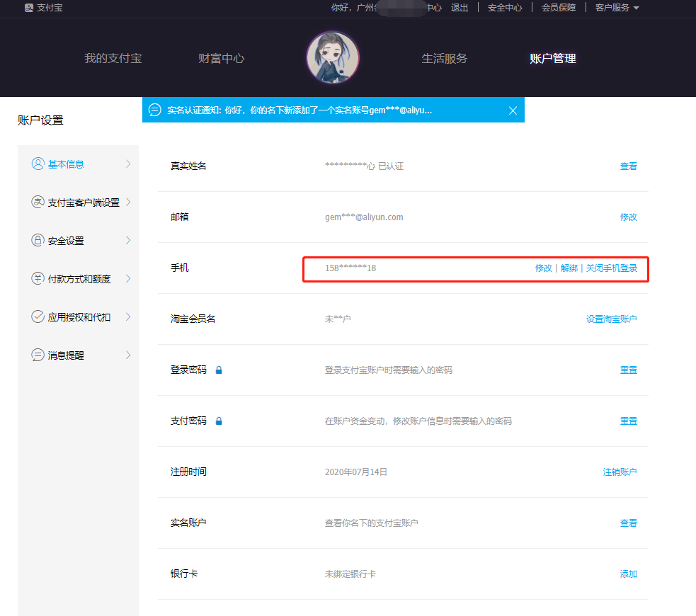Image resolution: width=696 pixels, height=616 pixels.
Task: Click the Alipay logo icon at top
Action: tap(29, 8)
